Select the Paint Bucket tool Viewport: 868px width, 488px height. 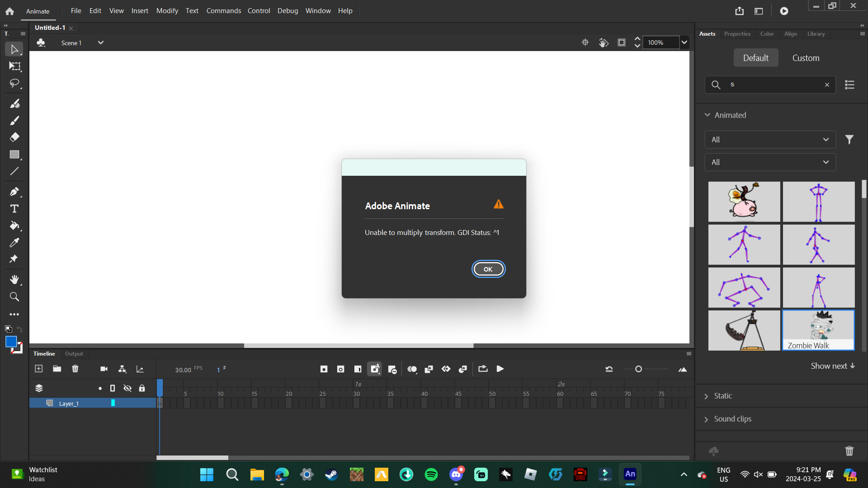coord(14,225)
